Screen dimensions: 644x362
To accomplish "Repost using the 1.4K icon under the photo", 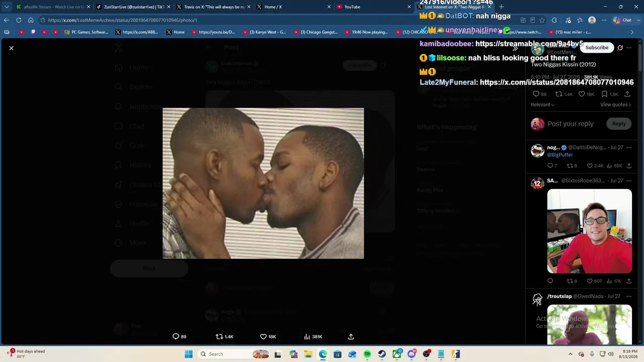I will point(219,336).
